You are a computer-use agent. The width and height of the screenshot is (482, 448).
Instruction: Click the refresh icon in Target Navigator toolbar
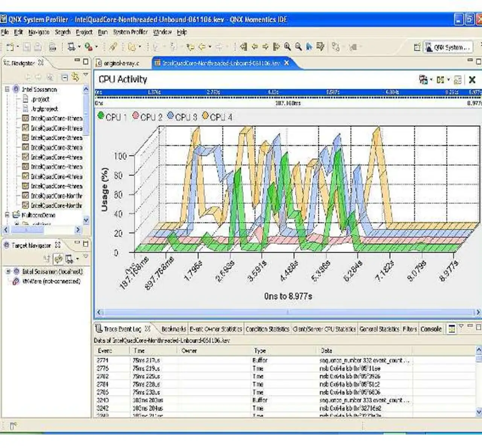click(58, 259)
